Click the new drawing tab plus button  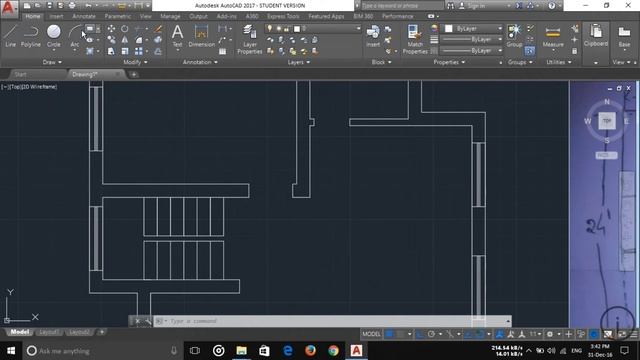133,74
